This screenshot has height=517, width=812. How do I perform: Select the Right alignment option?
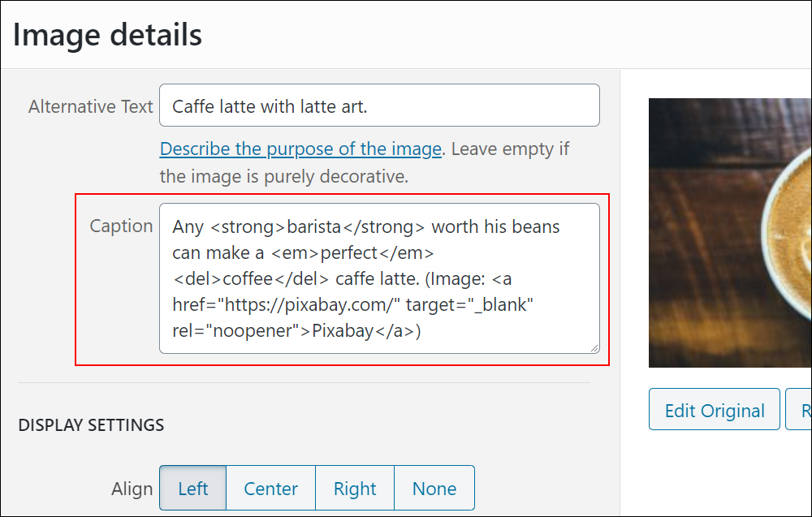(x=355, y=488)
